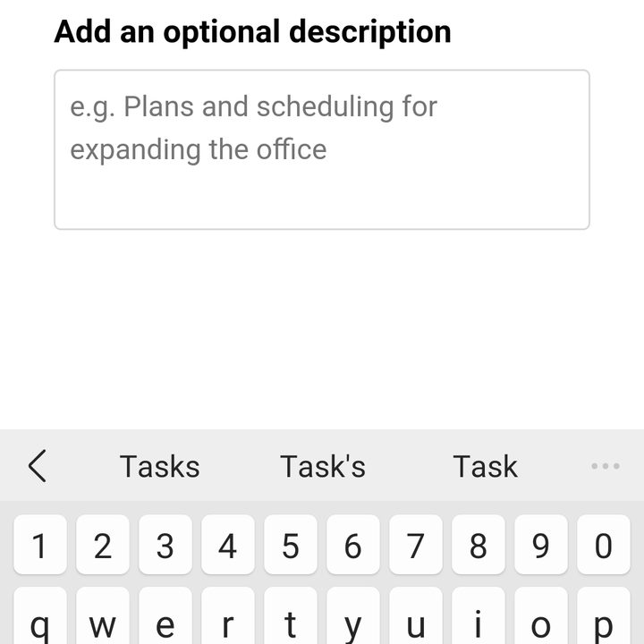Tap the number 7 key
This screenshot has width=644, height=644.
[416, 545]
